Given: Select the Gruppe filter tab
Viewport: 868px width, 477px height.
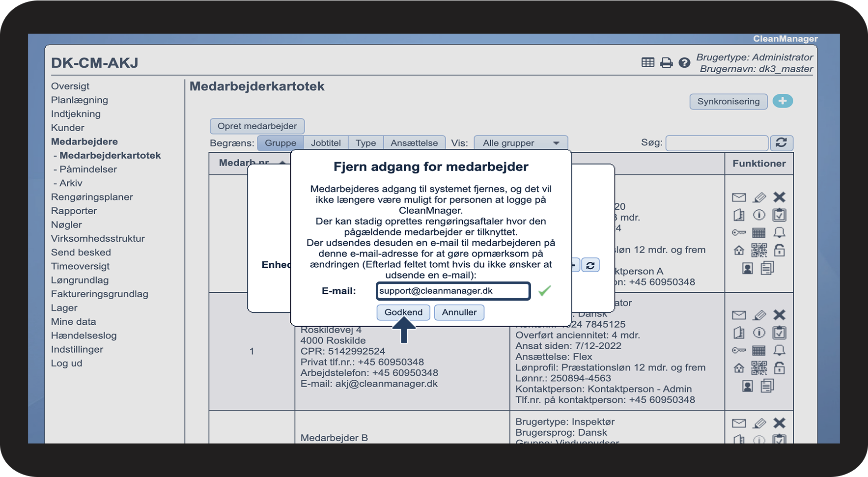Looking at the screenshot, I should point(280,143).
